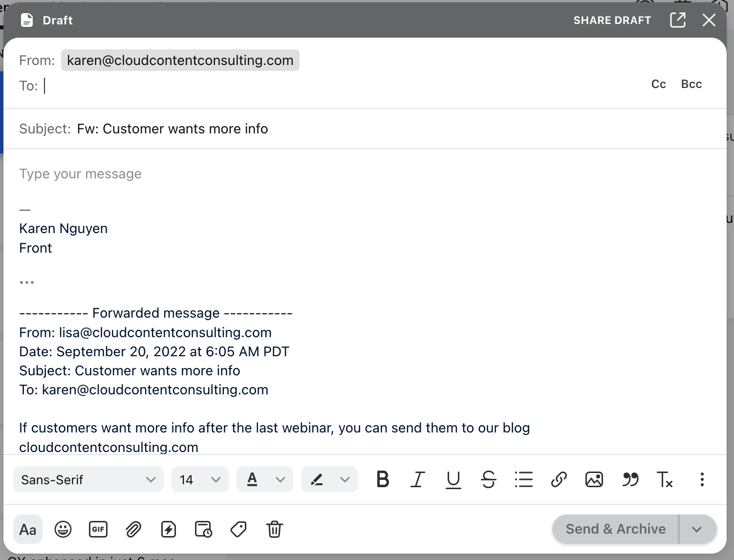The height and width of the screenshot is (560, 734).
Task: Insert an emoji into the message
Action: 63,529
